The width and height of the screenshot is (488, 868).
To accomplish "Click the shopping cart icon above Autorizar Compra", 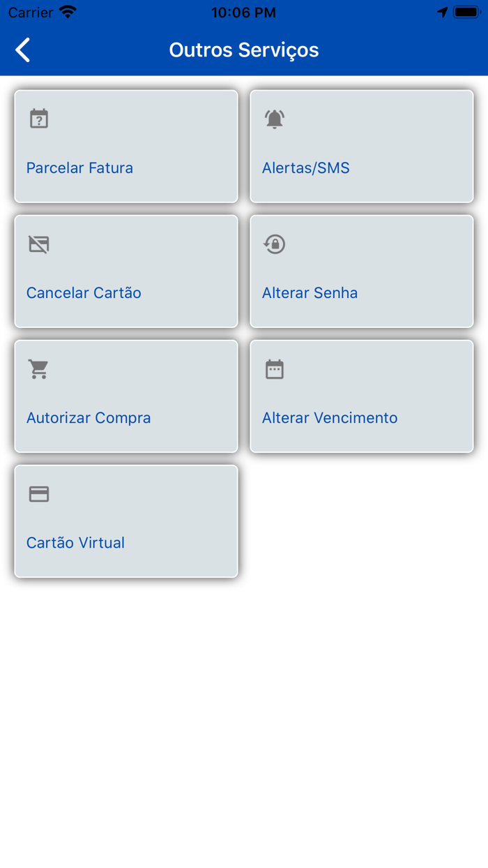I will pos(38,368).
